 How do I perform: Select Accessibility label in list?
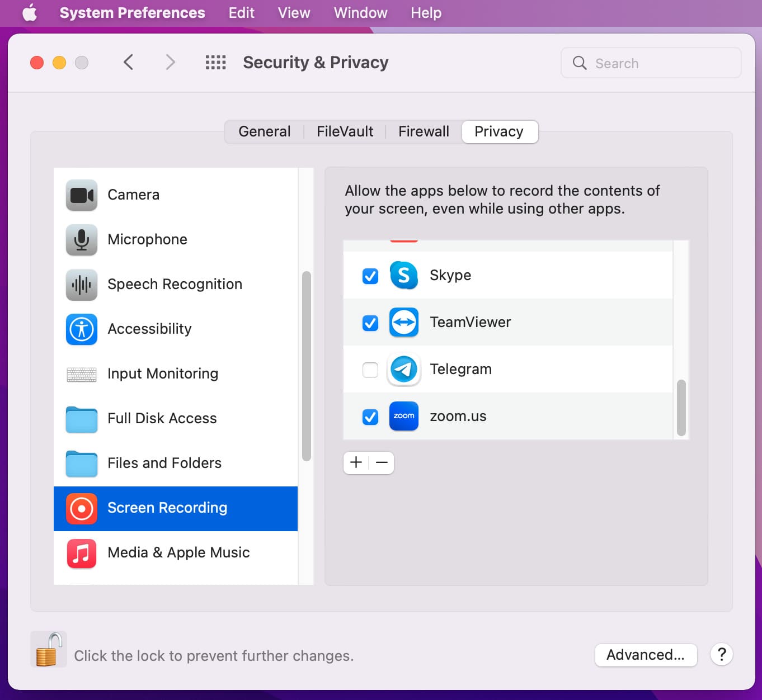[x=149, y=329]
